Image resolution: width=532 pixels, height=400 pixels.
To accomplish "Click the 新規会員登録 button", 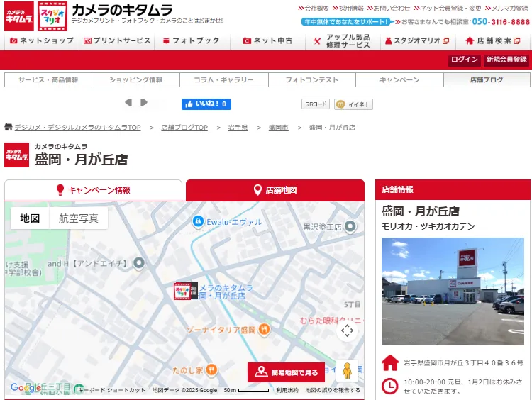I will point(506,60).
